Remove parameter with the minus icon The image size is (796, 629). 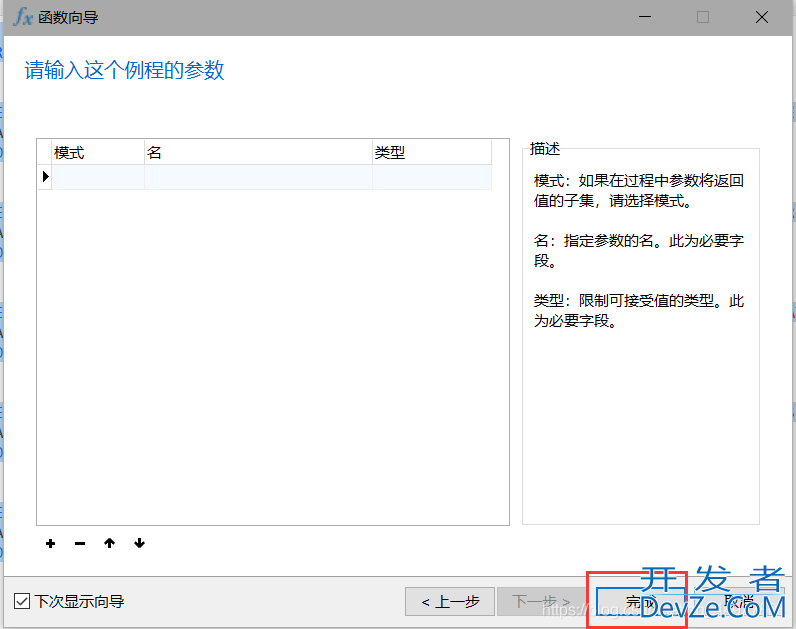click(80, 544)
